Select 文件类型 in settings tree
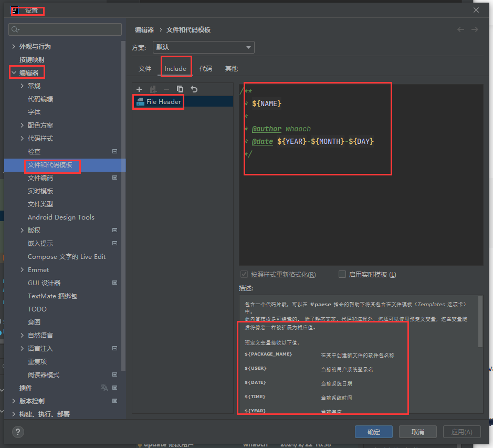 [40, 204]
